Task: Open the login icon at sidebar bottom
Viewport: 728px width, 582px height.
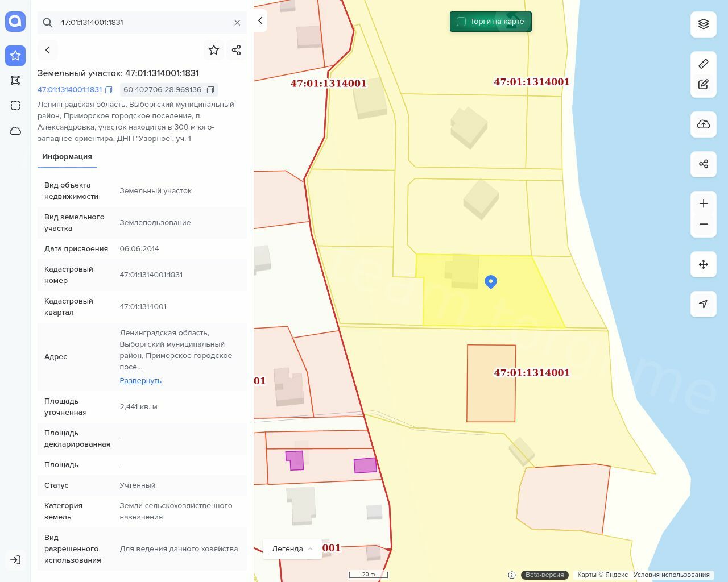Action: [15, 560]
